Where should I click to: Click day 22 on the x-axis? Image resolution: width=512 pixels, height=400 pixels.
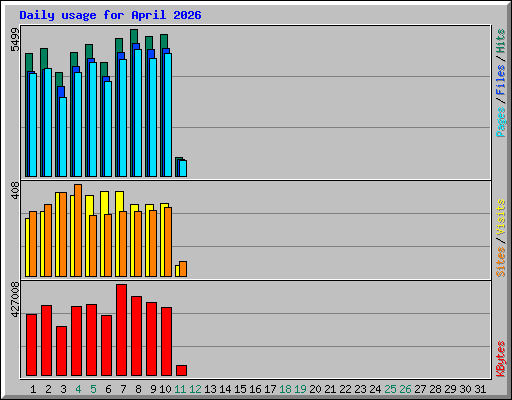tap(345, 389)
